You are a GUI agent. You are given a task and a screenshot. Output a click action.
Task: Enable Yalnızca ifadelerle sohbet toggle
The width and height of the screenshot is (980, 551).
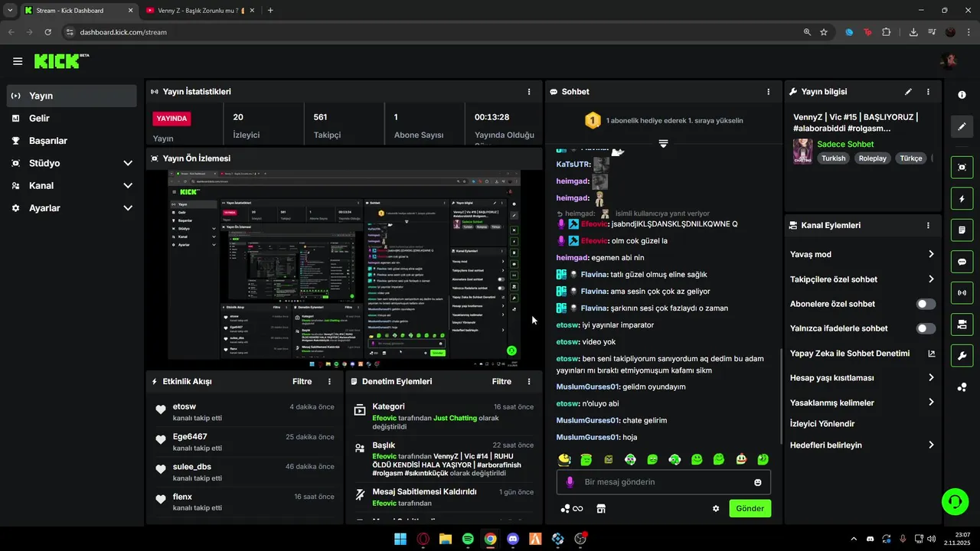pos(926,328)
